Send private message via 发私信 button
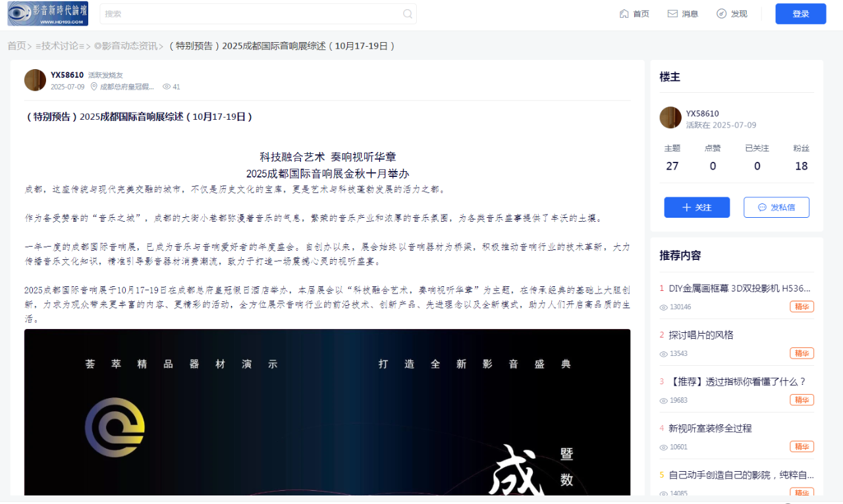The image size is (843, 504). 776,207
